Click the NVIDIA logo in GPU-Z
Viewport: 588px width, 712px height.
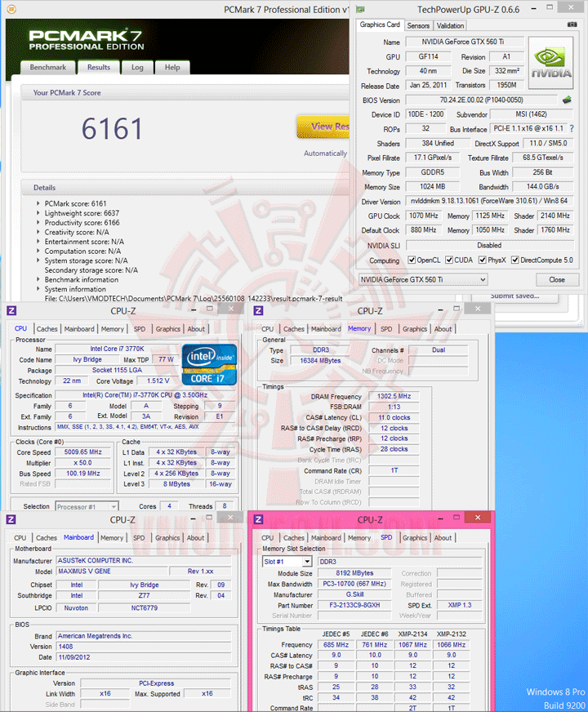tap(550, 63)
